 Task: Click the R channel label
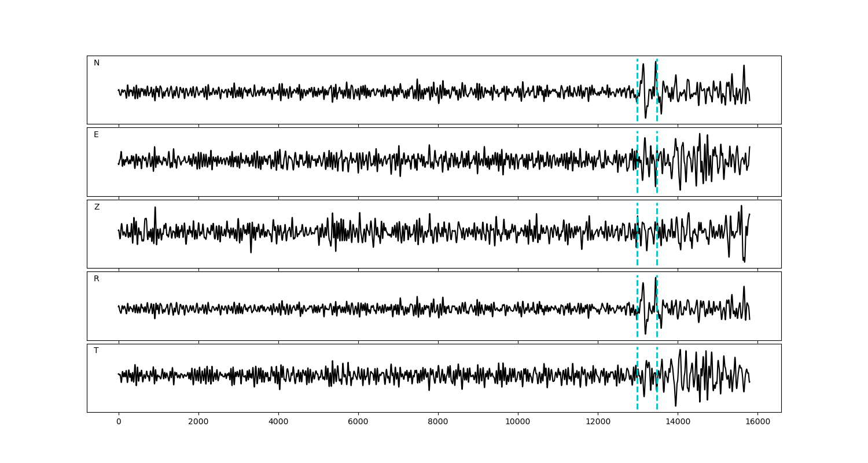tap(97, 279)
